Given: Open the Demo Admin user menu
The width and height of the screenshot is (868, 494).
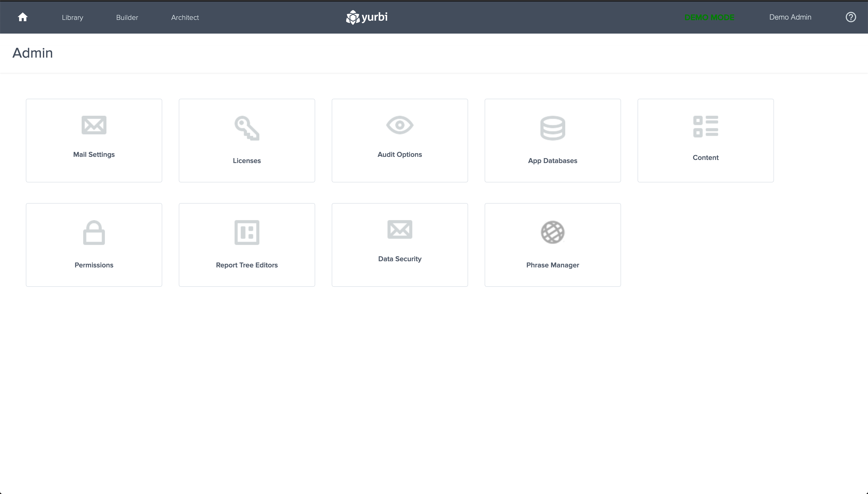Looking at the screenshot, I should (790, 17).
